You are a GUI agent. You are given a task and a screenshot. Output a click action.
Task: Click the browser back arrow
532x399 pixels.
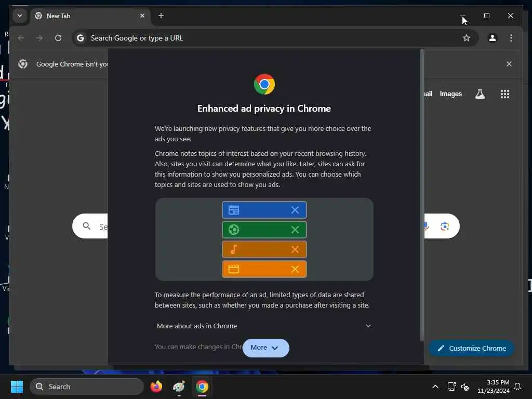click(21, 38)
